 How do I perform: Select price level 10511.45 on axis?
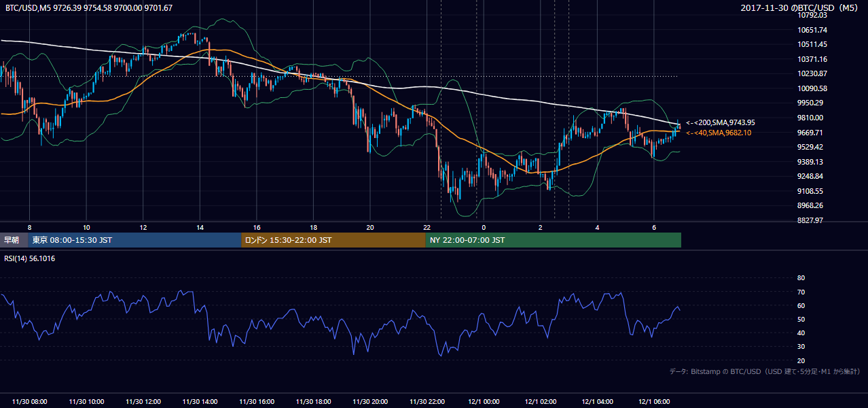(x=812, y=44)
